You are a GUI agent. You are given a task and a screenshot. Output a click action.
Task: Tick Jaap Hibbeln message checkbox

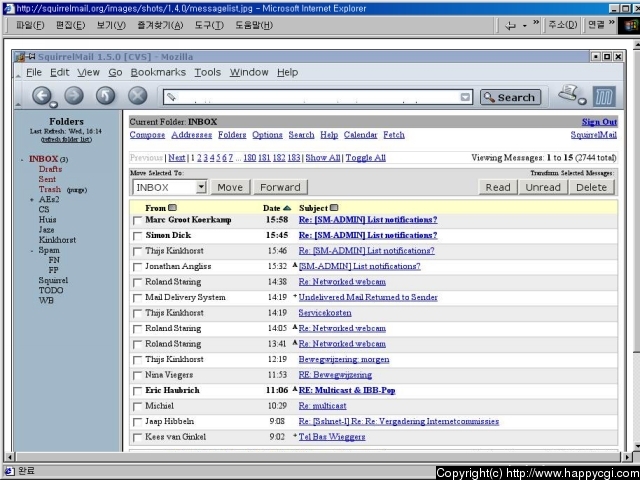point(138,422)
